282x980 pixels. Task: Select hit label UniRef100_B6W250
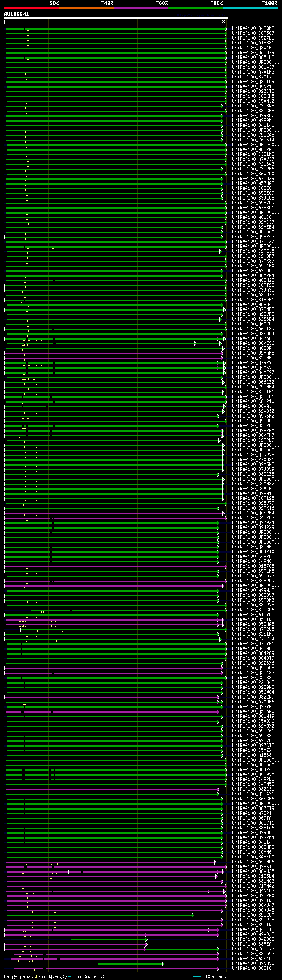[253, 174]
